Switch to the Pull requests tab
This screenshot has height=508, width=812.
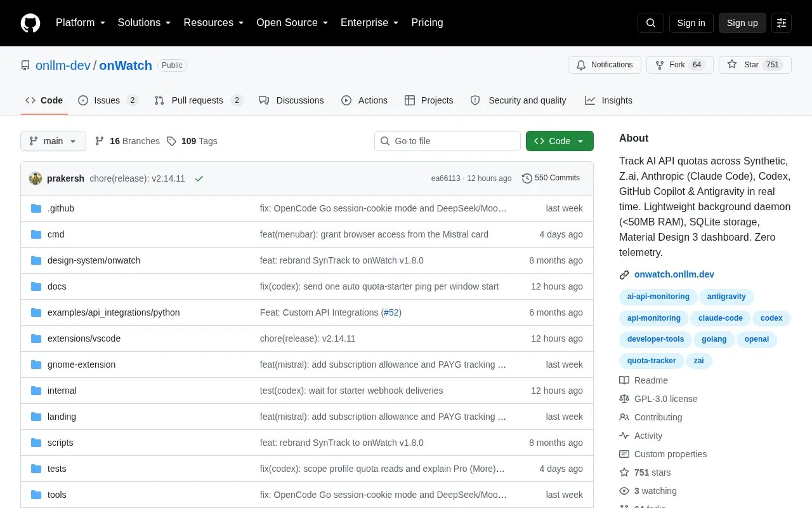point(199,100)
